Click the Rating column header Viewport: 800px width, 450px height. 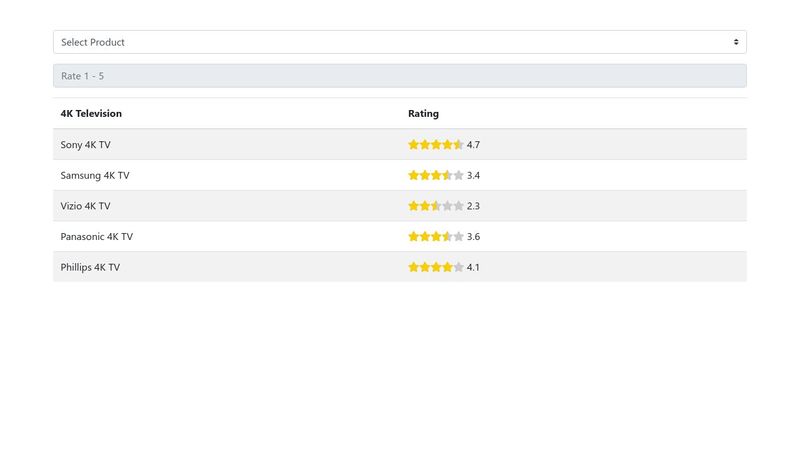pyautogui.click(x=423, y=114)
